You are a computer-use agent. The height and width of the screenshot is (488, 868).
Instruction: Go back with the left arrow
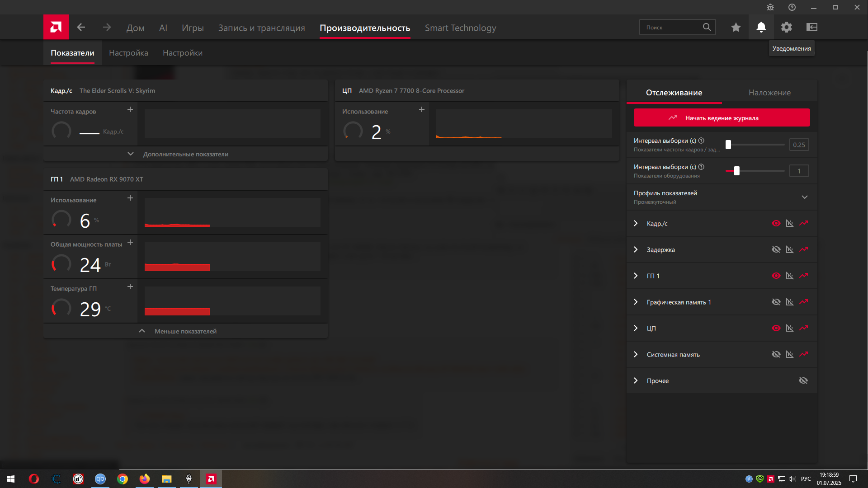81,27
